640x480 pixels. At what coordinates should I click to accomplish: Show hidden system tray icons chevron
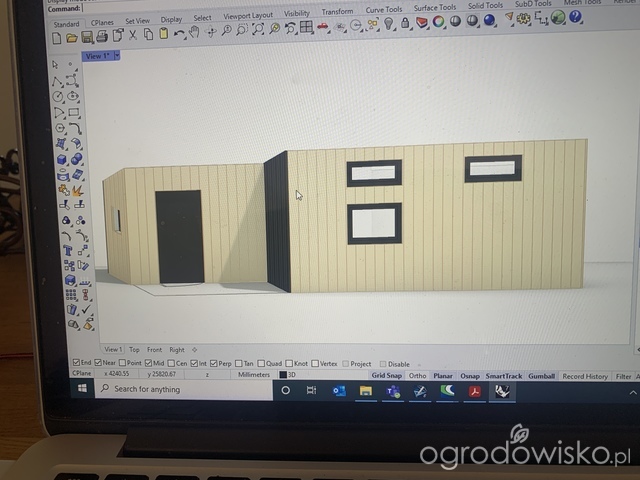click(633, 393)
